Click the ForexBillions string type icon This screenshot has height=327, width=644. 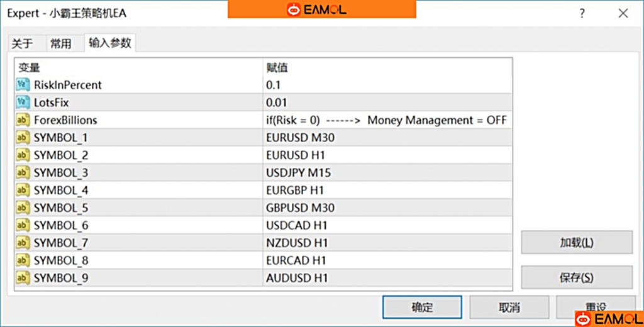coord(23,119)
